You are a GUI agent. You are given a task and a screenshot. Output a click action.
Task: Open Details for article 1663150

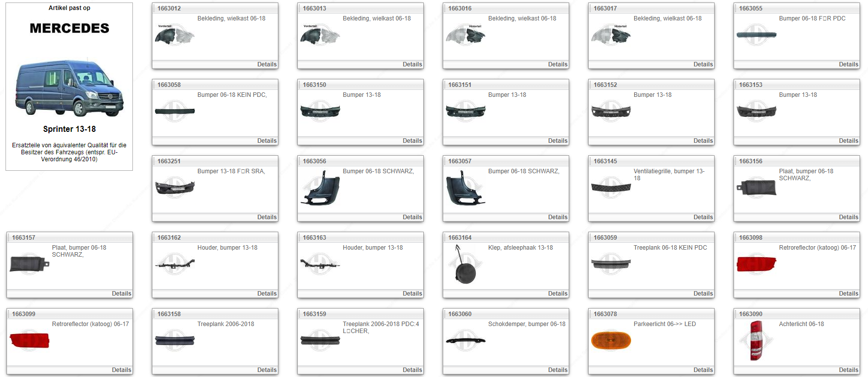(412, 141)
